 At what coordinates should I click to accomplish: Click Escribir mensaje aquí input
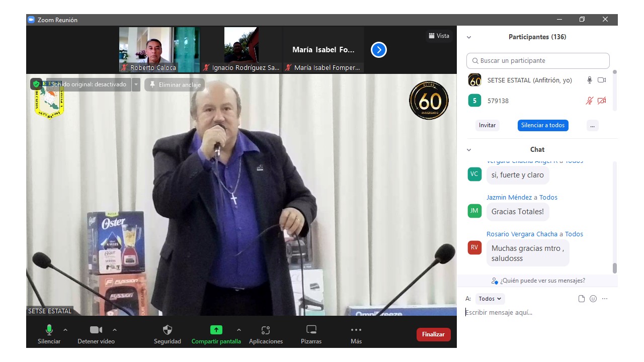[x=537, y=313]
